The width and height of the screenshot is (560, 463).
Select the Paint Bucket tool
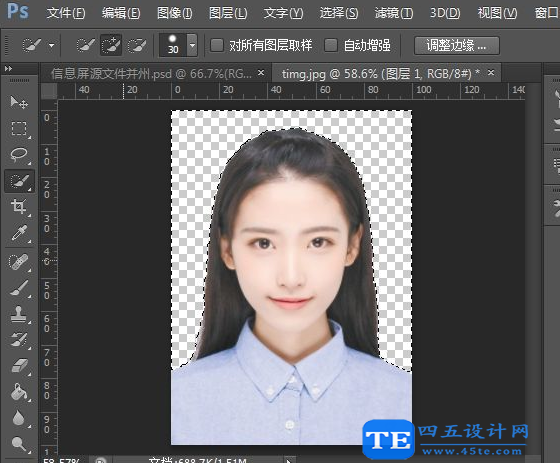click(x=19, y=392)
